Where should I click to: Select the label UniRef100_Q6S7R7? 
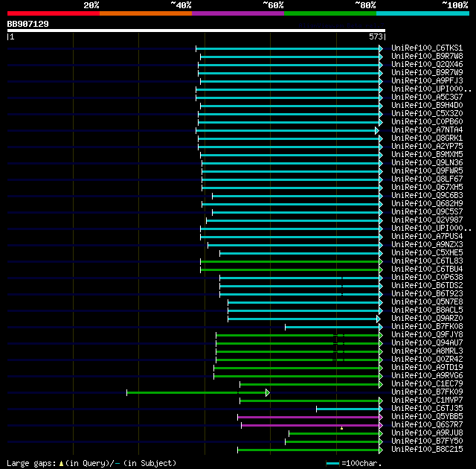[x=427, y=425]
